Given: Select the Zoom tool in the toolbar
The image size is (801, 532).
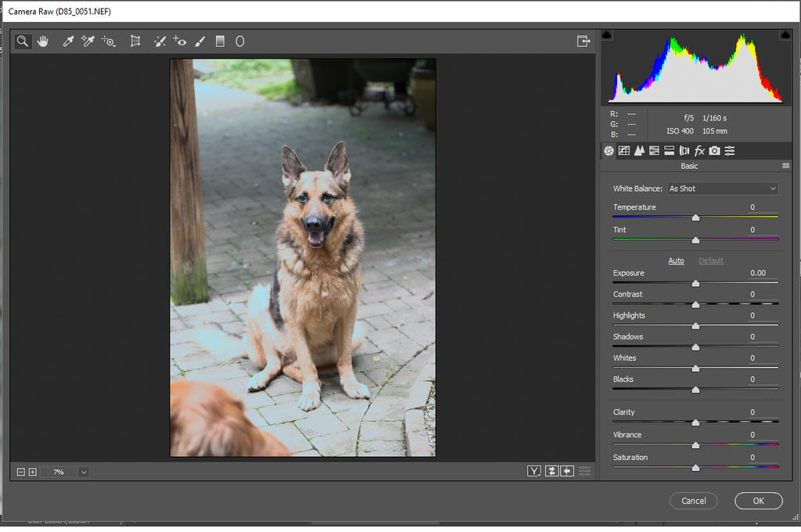Looking at the screenshot, I should click(x=23, y=41).
